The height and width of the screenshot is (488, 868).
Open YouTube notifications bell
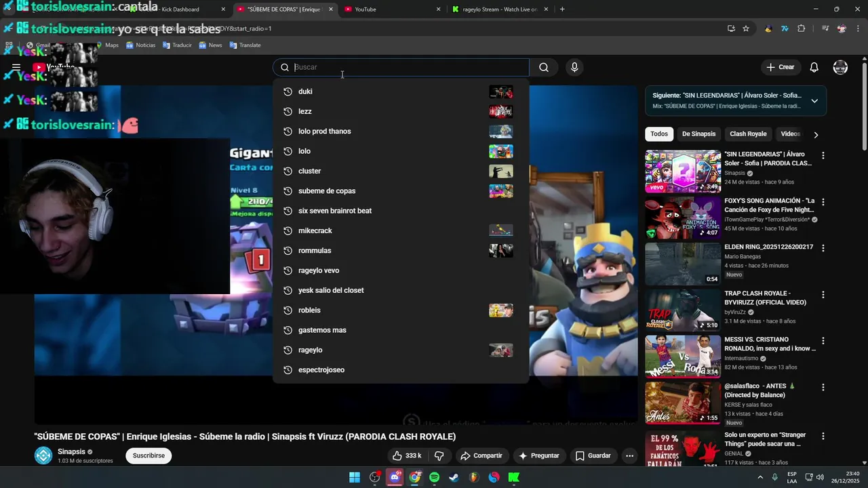tap(814, 67)
